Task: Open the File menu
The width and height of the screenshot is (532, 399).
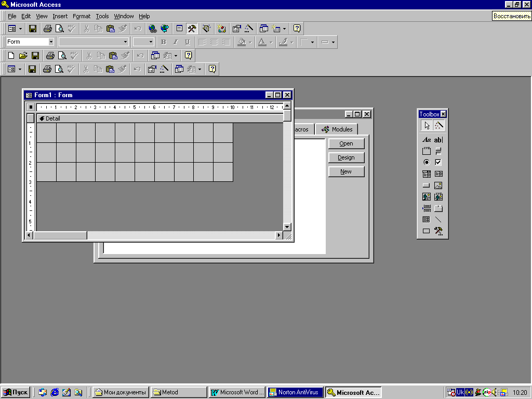Action: pyautogui.click(x=12, y=16)
